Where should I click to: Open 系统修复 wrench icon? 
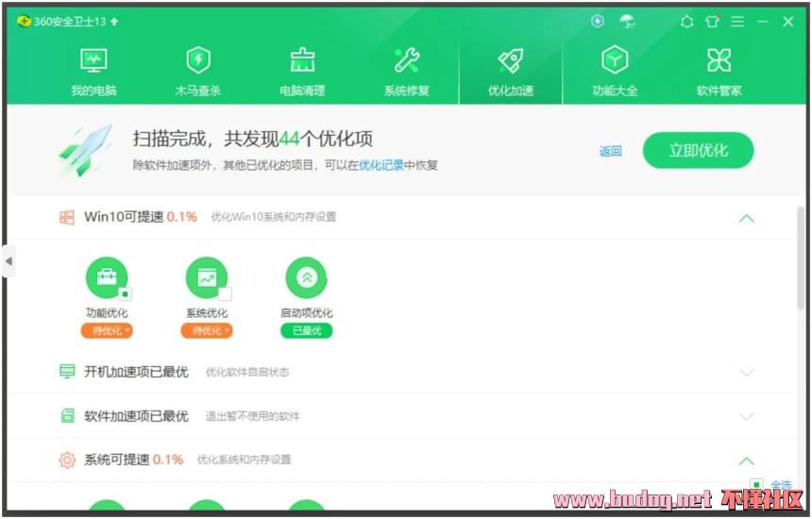(x=407, y=60)
